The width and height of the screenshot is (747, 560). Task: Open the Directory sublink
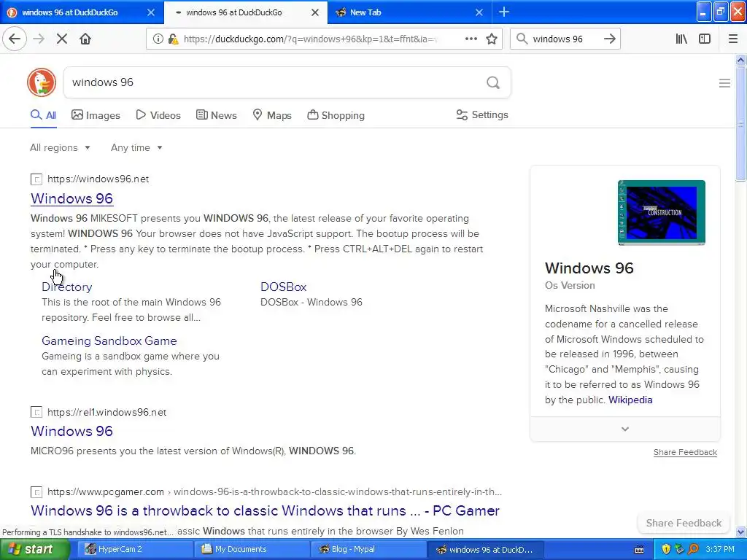[x=66, y=287]
